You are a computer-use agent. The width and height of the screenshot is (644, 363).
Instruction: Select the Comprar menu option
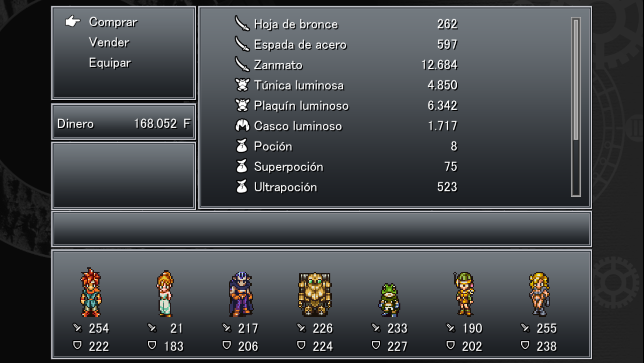[113, 22]
